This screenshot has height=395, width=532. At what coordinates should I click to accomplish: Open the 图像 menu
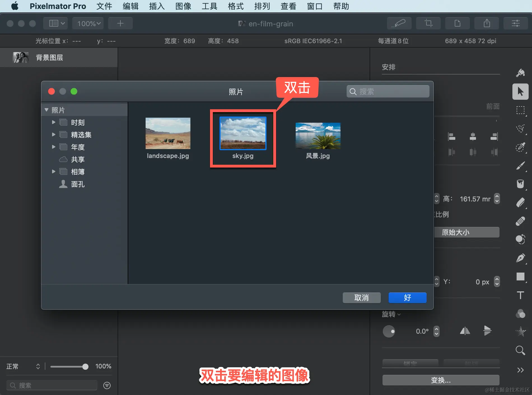(x=183, y=6)
